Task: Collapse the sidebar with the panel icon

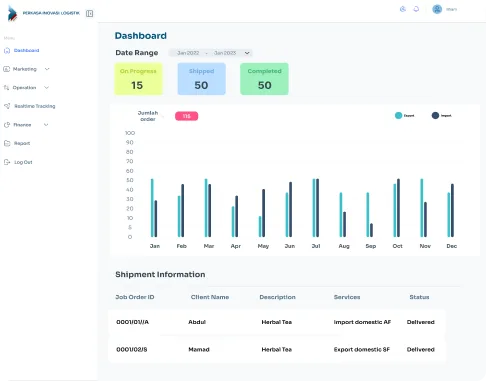Action: [x=89, y=13]
